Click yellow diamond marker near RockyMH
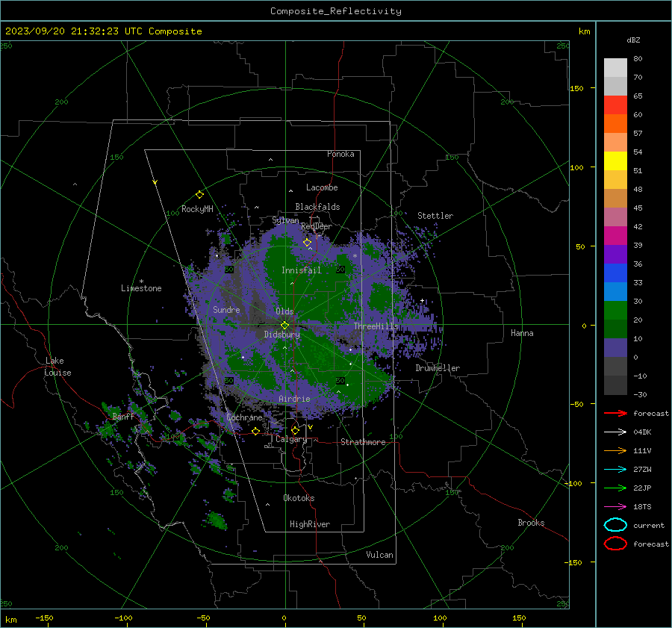672x628 pixels. (199, 195)
